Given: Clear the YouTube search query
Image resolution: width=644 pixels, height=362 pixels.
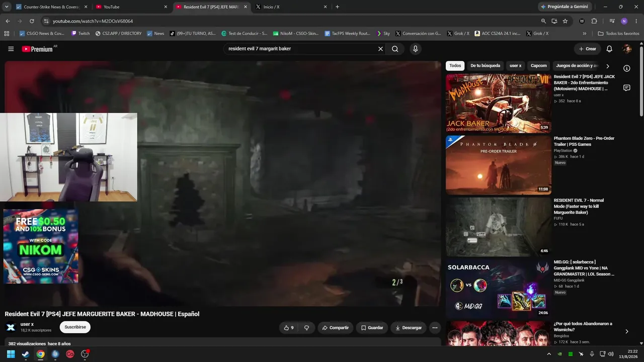Looking at the screenshot, I should (380, 49).
